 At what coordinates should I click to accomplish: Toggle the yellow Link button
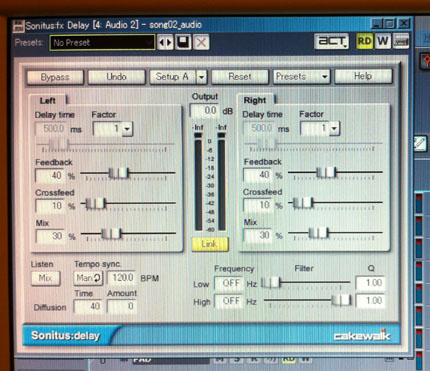click(210, 244)
